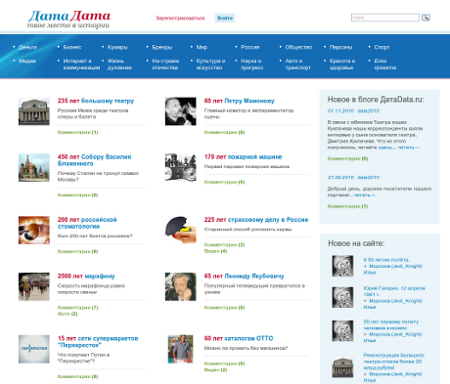Open Культура и искусство category
Viewport: 450px width, 384px height.
211,64
